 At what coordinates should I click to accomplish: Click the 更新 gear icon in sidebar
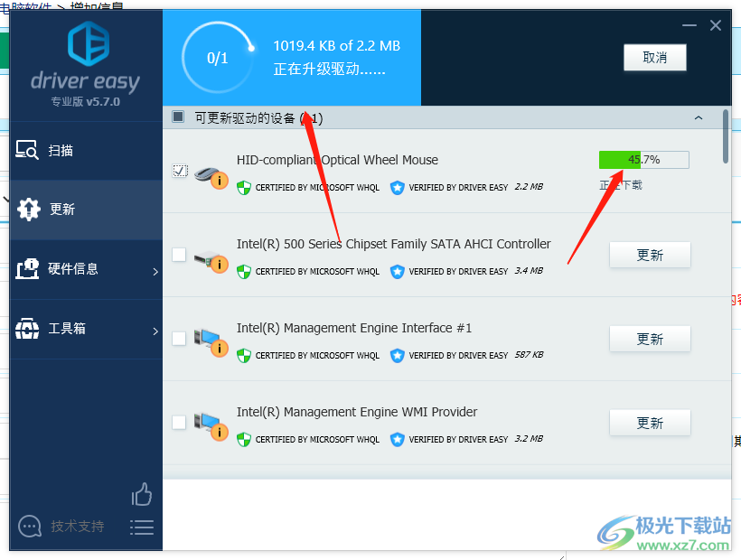click(29, 210)
